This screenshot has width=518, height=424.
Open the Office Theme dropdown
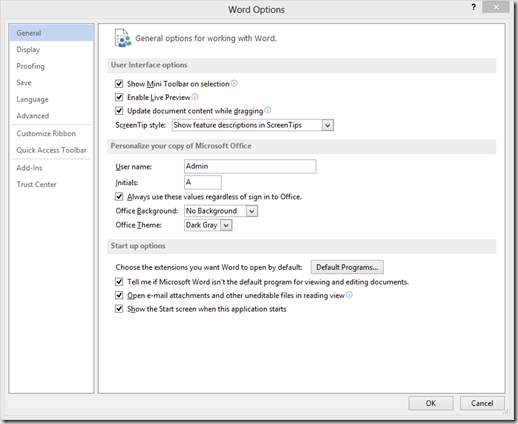(208, 225)
